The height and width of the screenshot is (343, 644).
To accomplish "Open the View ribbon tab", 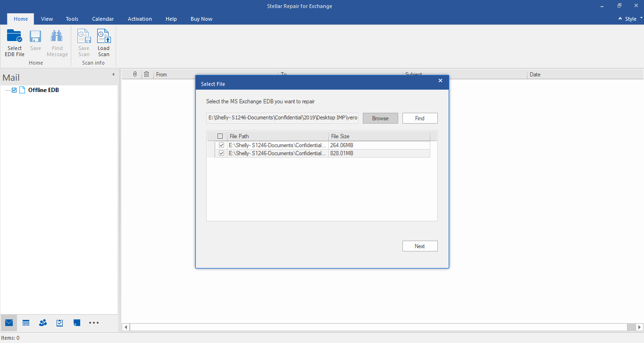I will (47, 19).
